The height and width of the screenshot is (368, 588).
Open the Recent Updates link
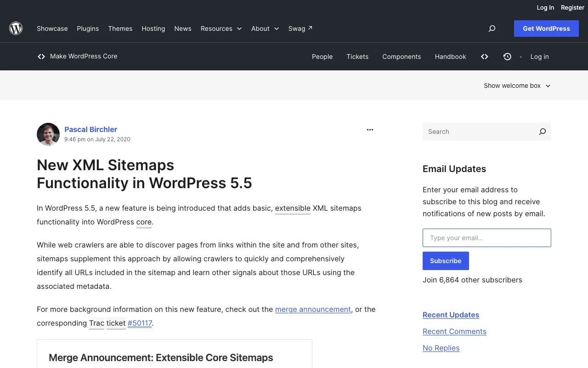[451, 315]
